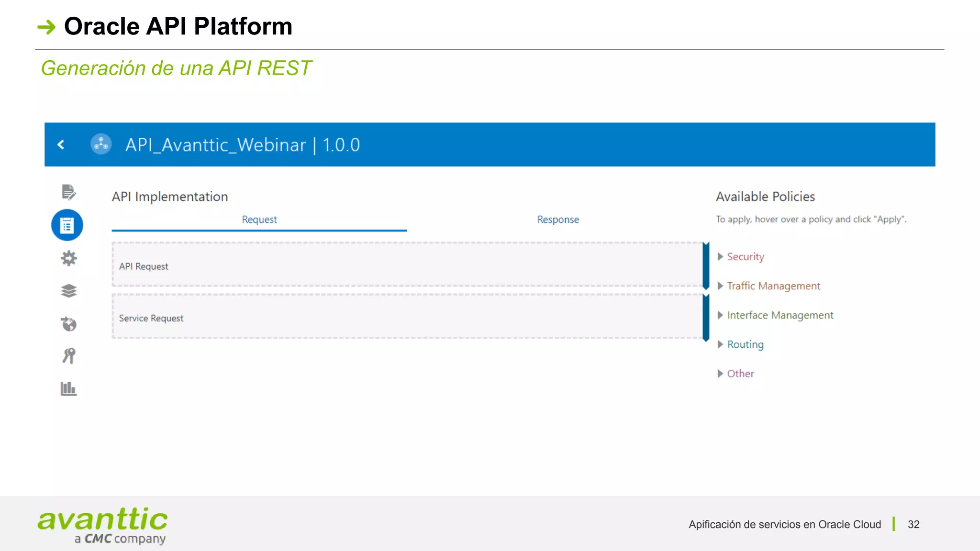980x551 pixels.
Task: Open the document edit sidebar icon
Action: (x=68, y=192)
